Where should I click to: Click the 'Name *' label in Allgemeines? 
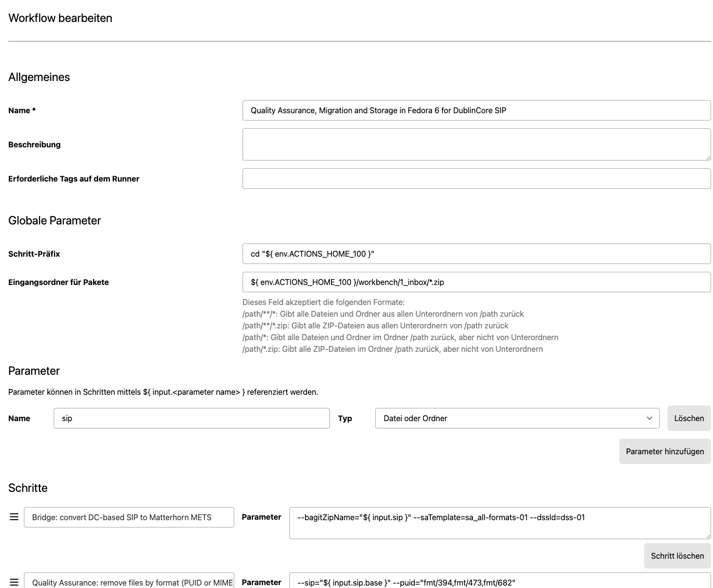(x=22, y=110)
